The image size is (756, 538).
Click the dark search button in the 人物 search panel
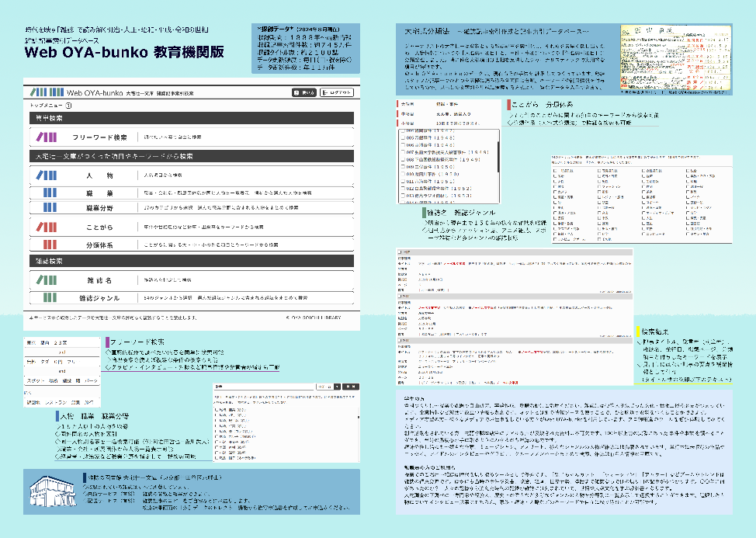tap(351, 387)
